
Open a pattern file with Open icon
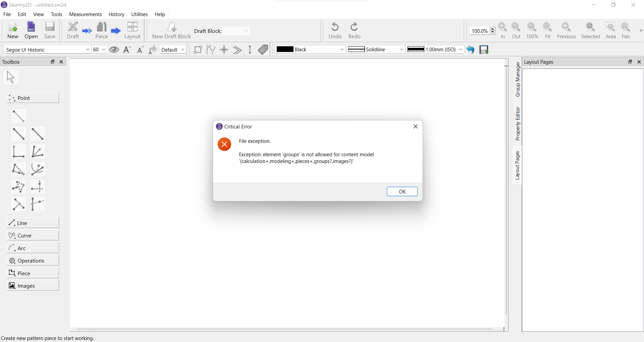tap(31, 30)
